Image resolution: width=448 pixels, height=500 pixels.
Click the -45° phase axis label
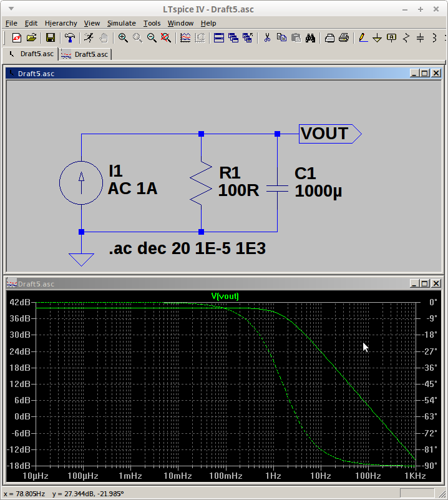point(431,384)
